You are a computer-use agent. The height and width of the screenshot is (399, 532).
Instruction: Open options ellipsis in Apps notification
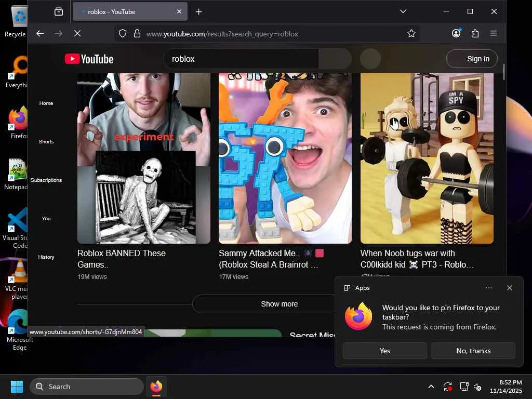(488, 288)
